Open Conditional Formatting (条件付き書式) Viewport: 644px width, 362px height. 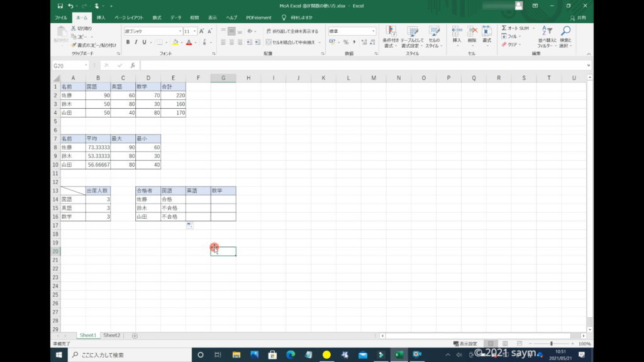(x=391, y=35)
